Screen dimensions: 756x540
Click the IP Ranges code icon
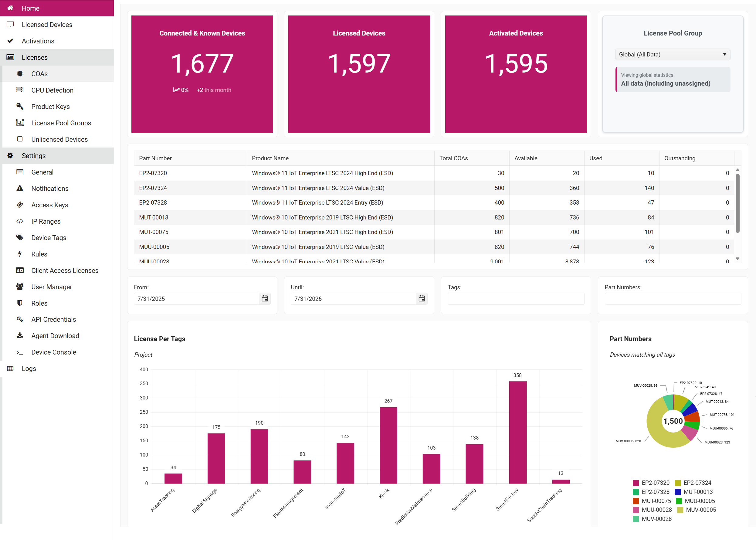[20, 221]
